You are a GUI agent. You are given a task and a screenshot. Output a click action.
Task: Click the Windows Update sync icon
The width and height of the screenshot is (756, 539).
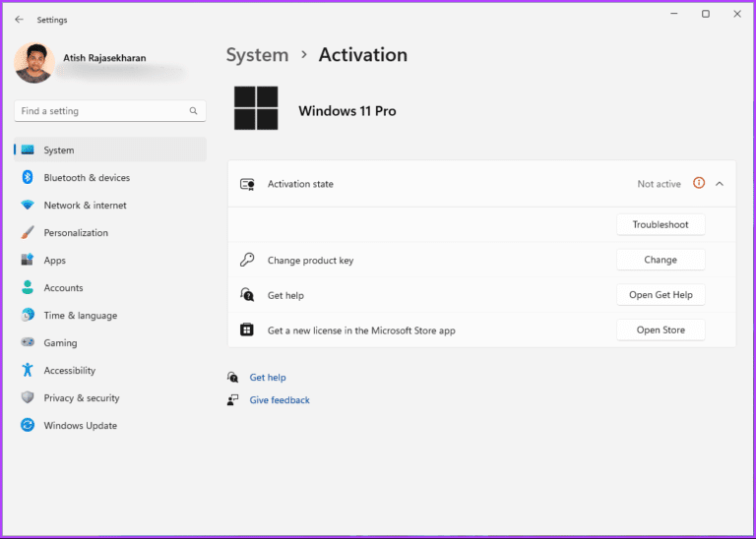[x=27, y=426]
